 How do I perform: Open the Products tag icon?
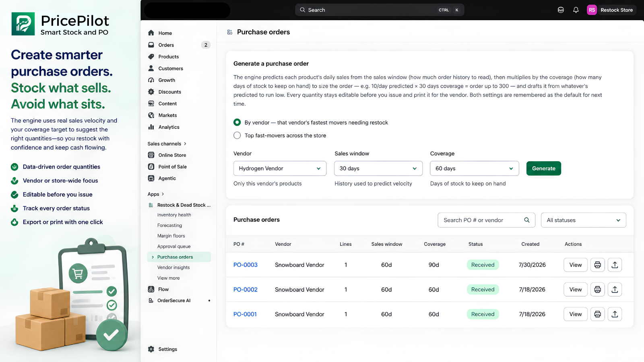tap(151, 57)
